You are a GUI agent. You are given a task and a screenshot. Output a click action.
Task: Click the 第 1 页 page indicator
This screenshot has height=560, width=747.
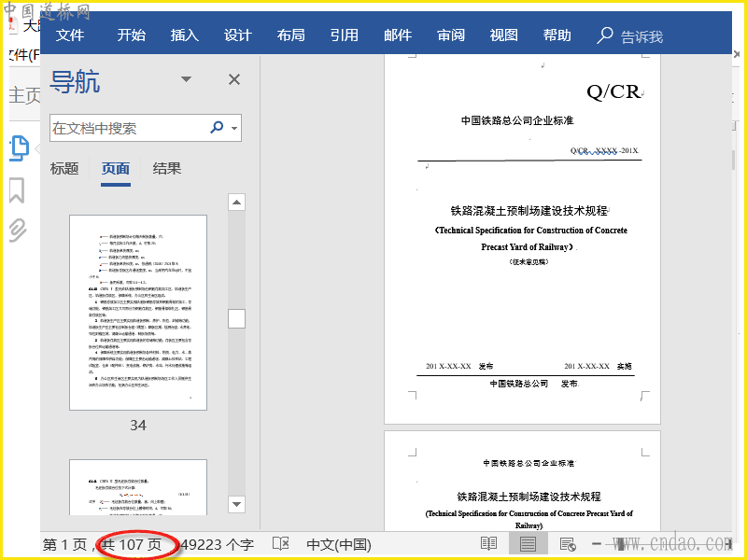pyautogui.click(x=64, y=544)
